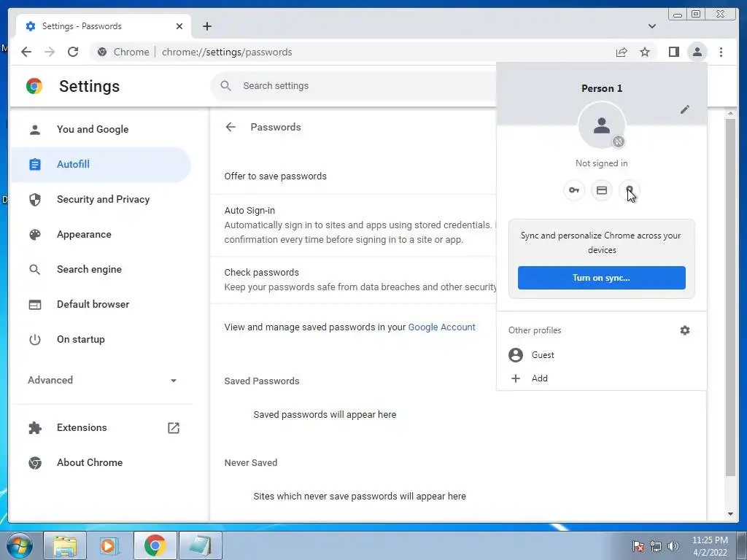Click the network tray icon
The width and height of the screenshot is (747, 560).
point(656,545)
